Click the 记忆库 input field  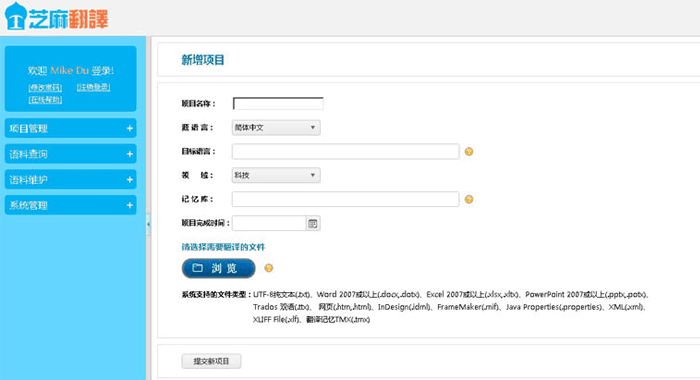click(345, 199)
